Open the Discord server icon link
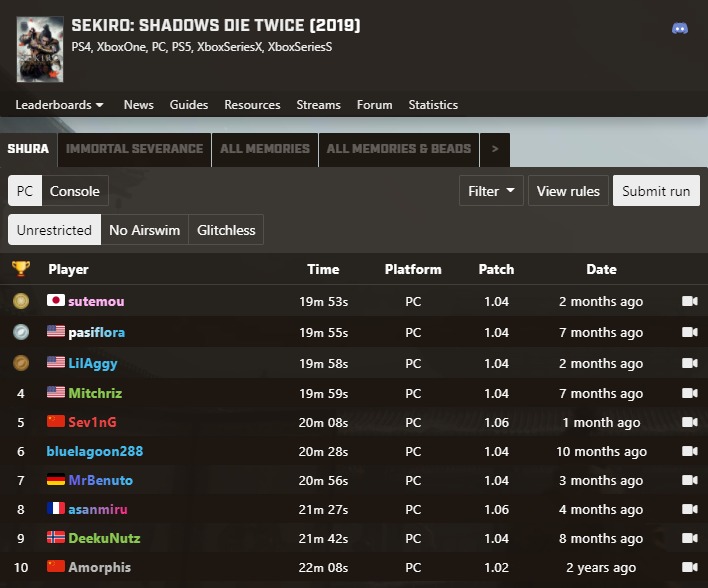 tap(680, 28)
